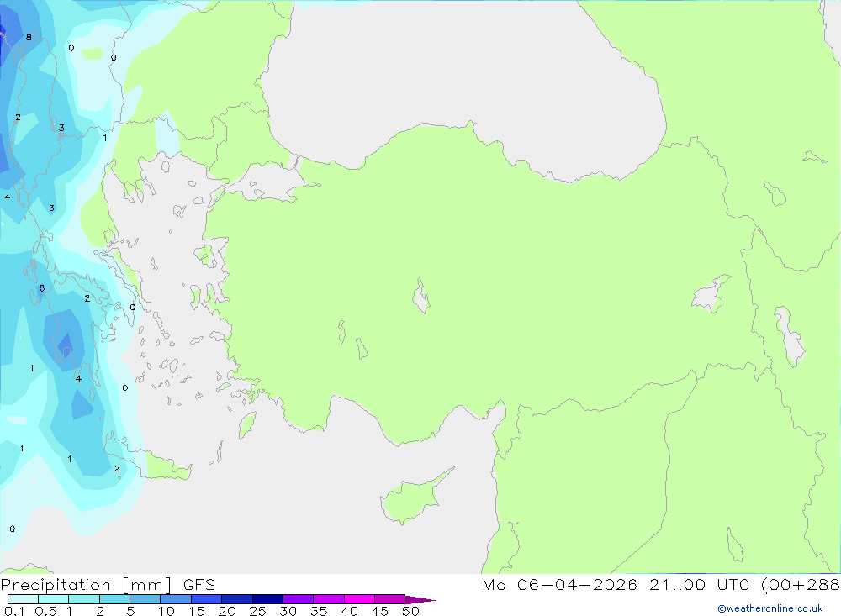This screenshot has height=616, width=841.
Task: Click the '30' legend scale label
Action: click(288, 611)
